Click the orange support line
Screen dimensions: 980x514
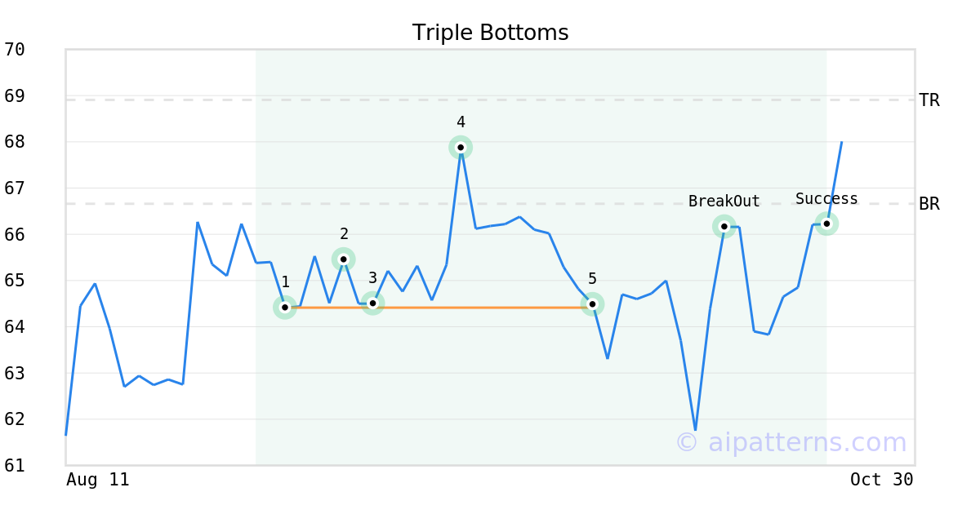482,308
